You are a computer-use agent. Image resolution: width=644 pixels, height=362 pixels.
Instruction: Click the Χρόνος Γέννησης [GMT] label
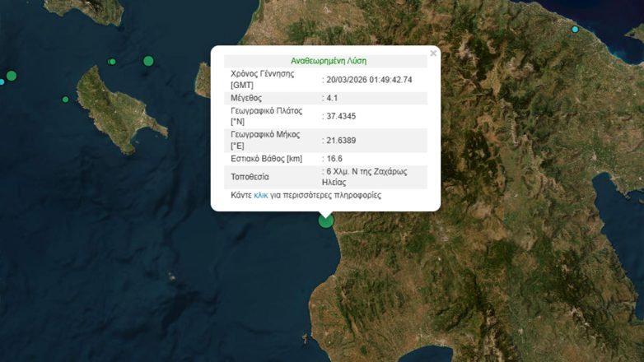(262, 79)
